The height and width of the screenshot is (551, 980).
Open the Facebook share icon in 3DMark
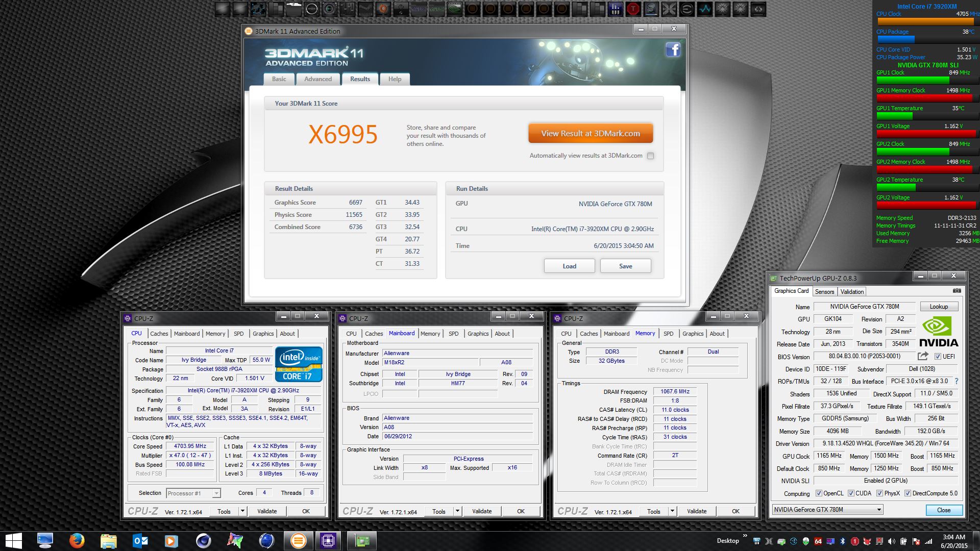point(673,49)
